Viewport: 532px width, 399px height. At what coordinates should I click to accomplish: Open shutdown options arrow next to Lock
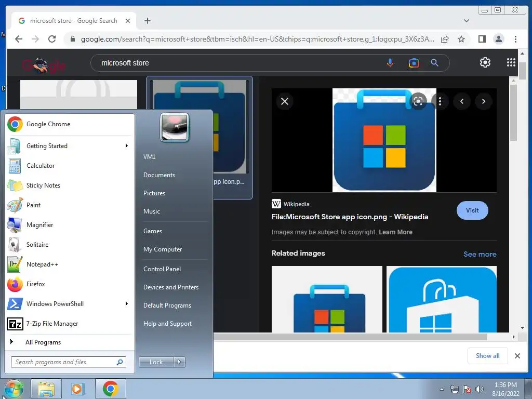(179, 362)
